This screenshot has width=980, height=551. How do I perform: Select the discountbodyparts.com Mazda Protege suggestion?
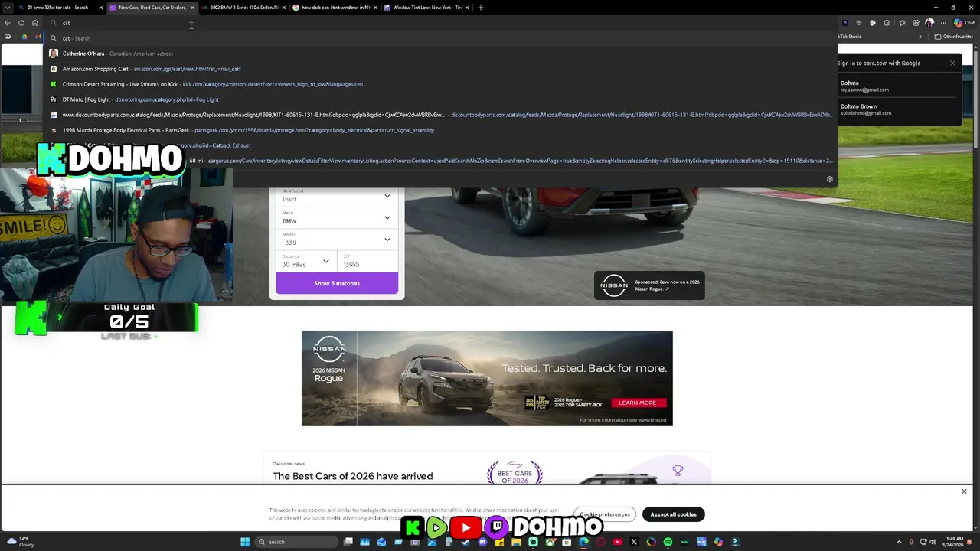(440, 115)
